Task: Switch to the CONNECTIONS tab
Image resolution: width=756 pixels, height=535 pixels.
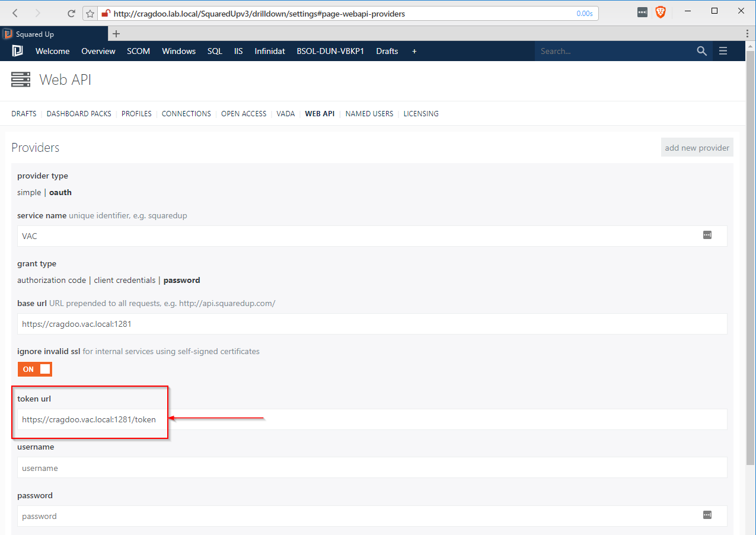Action: (186, 113)
